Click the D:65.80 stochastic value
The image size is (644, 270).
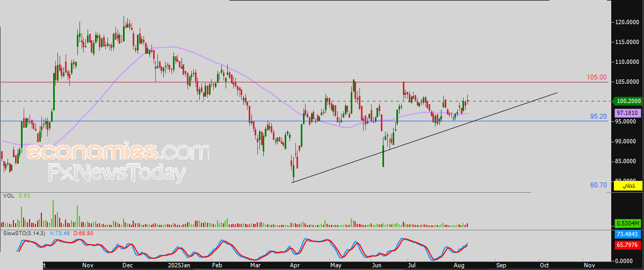pos(84,233)
